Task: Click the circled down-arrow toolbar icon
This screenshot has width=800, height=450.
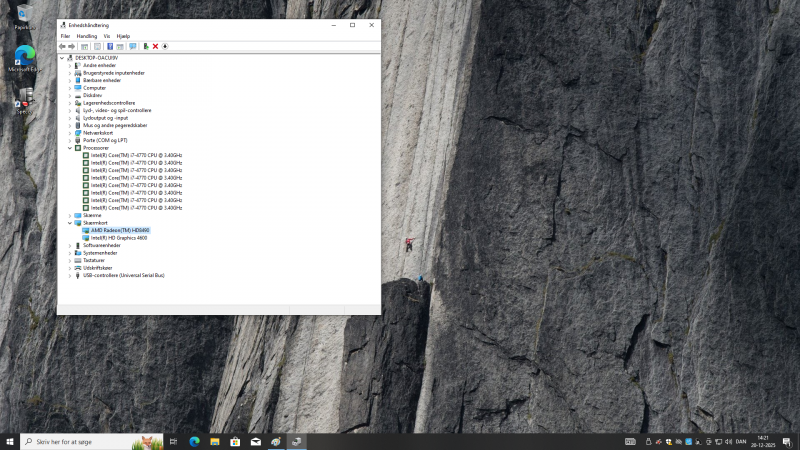Action: point(165,46)
